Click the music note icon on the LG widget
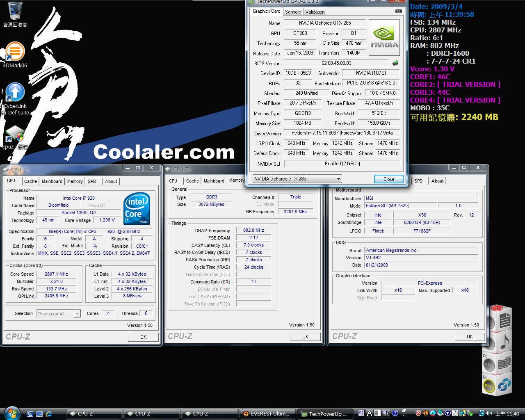This screenshot has width=525, height=420. (505, 341)
